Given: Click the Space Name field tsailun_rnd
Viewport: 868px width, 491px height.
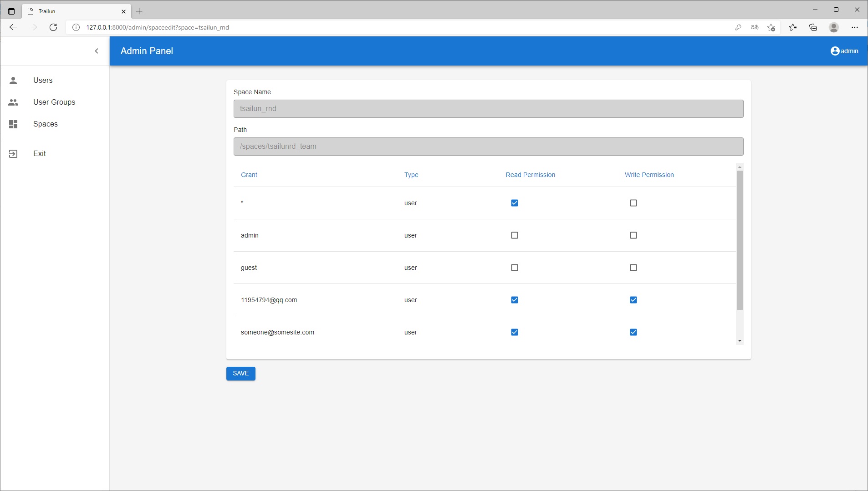Looking at the screenshot, I should (489, 109).
